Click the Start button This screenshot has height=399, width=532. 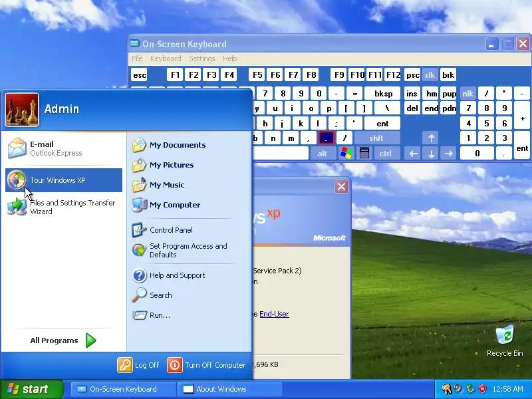(31, 389)
